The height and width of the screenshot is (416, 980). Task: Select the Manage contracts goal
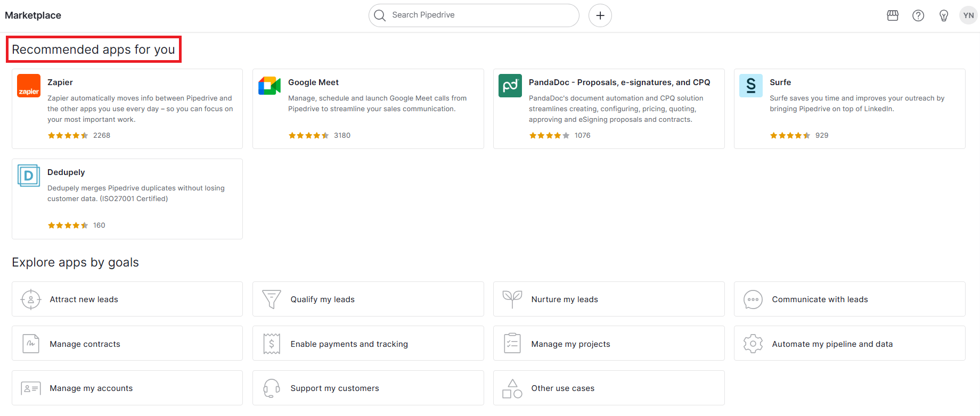(127, 343)
